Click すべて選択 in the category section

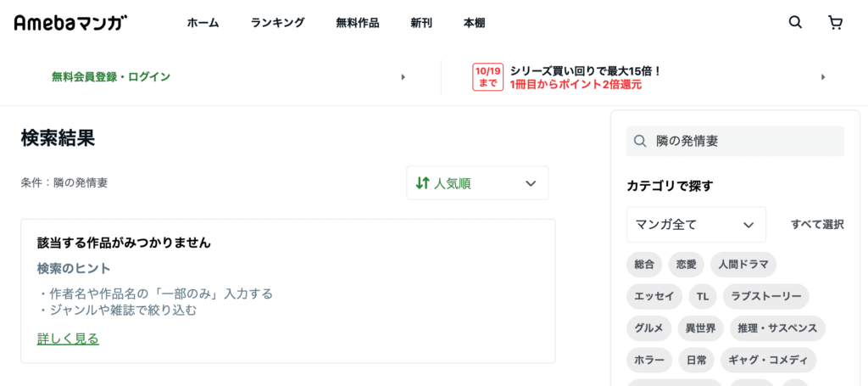[818, 224]
